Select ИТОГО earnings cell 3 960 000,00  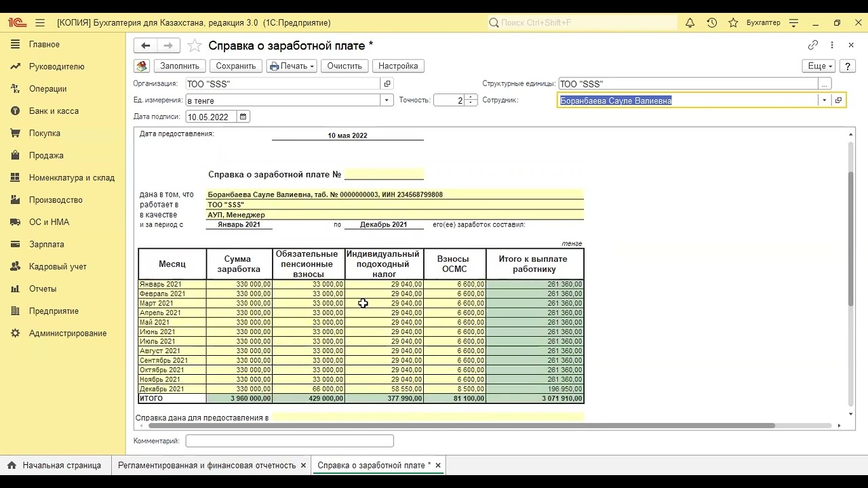pos(239,399)
